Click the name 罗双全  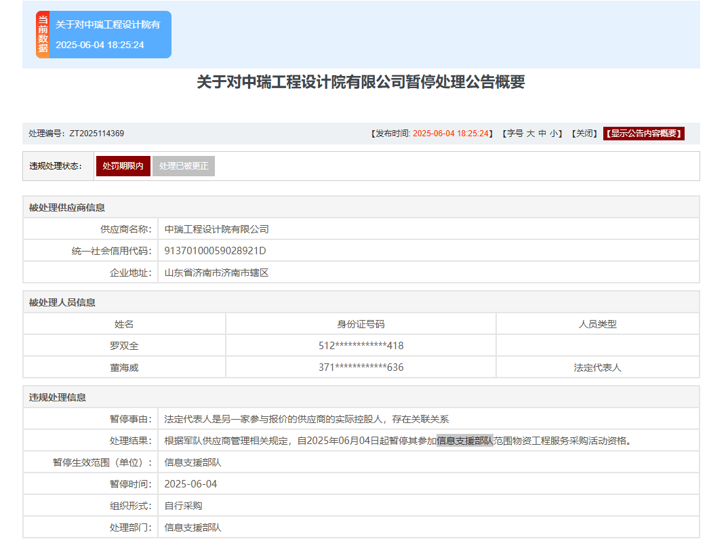tap(124, 346)
